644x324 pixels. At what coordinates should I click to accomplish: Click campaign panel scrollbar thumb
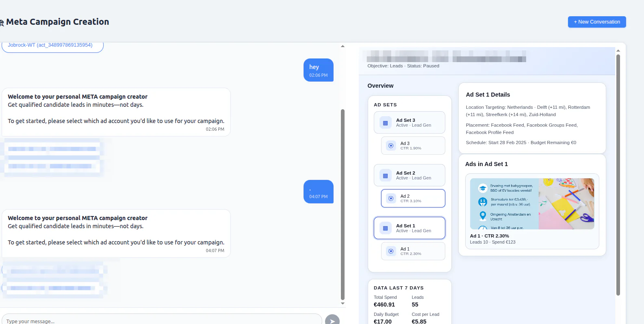[618, 175]
